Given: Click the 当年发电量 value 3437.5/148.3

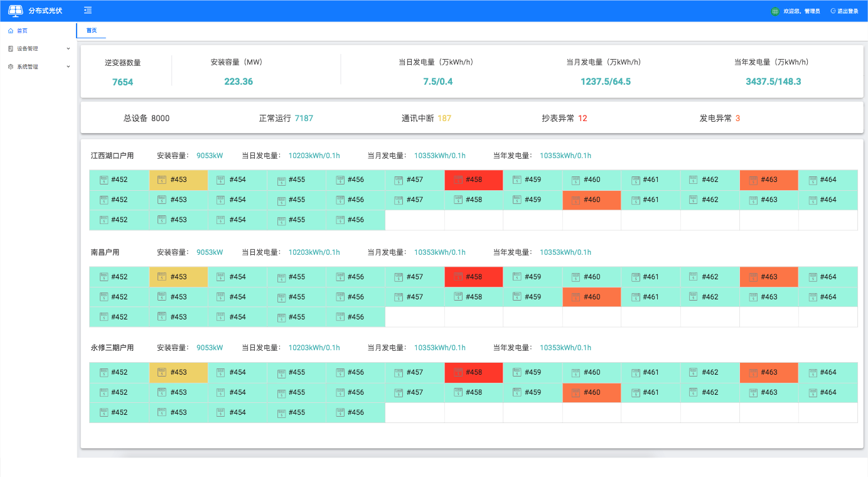Looking at the screenshot, I should pyautogui.click(x=773, y=82).
